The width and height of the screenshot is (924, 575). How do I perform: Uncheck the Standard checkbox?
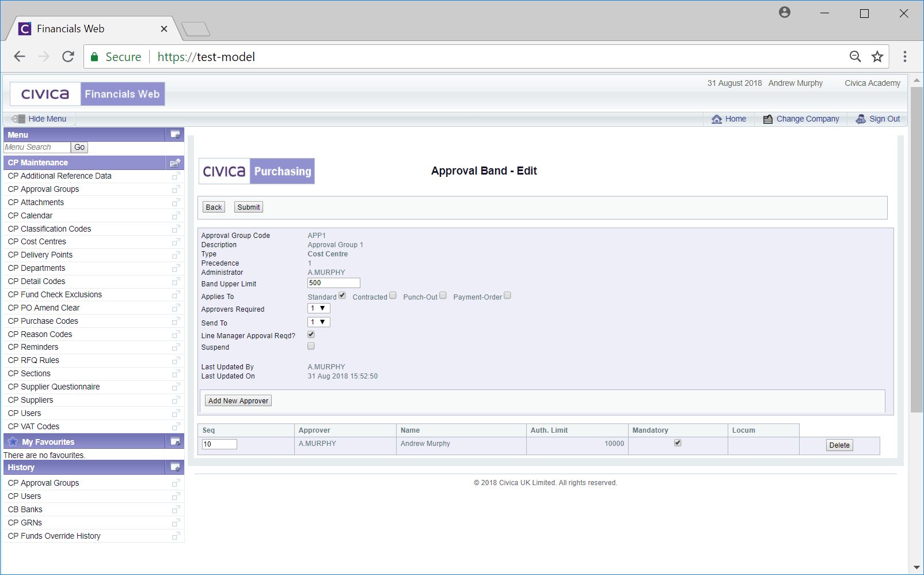pos(342,296)
